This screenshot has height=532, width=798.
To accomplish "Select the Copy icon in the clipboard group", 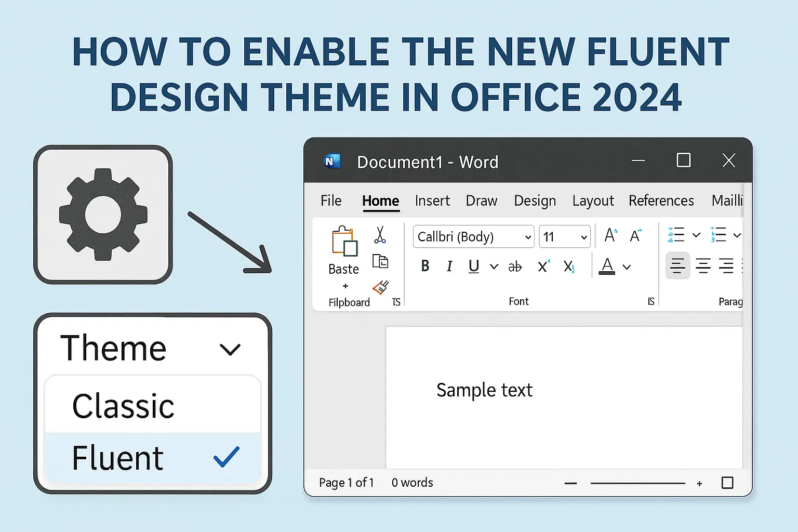I will [381, 261].
